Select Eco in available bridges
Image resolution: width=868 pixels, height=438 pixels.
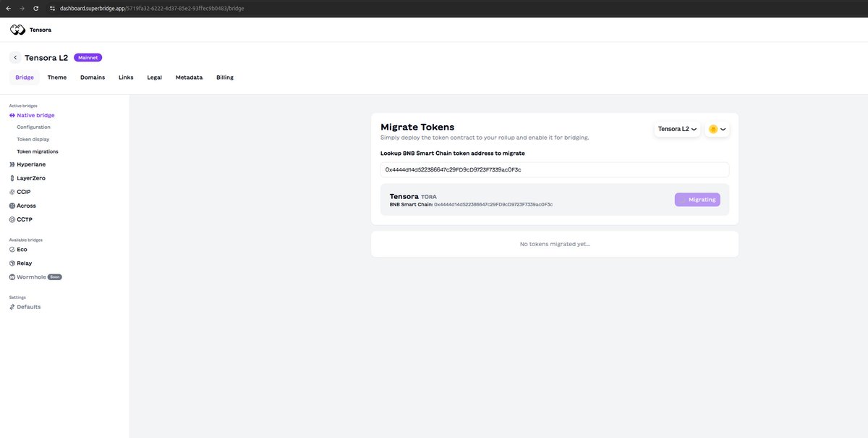pos(22,249)
